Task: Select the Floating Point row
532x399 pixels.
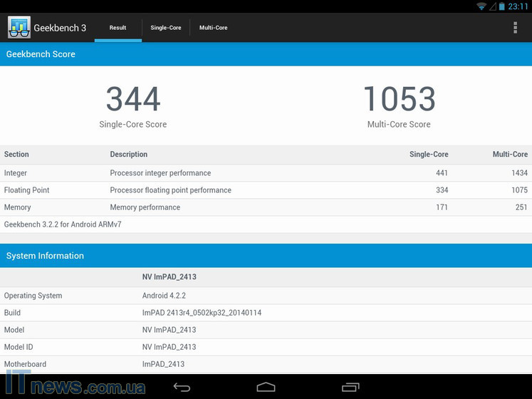Action: (266, 190)
